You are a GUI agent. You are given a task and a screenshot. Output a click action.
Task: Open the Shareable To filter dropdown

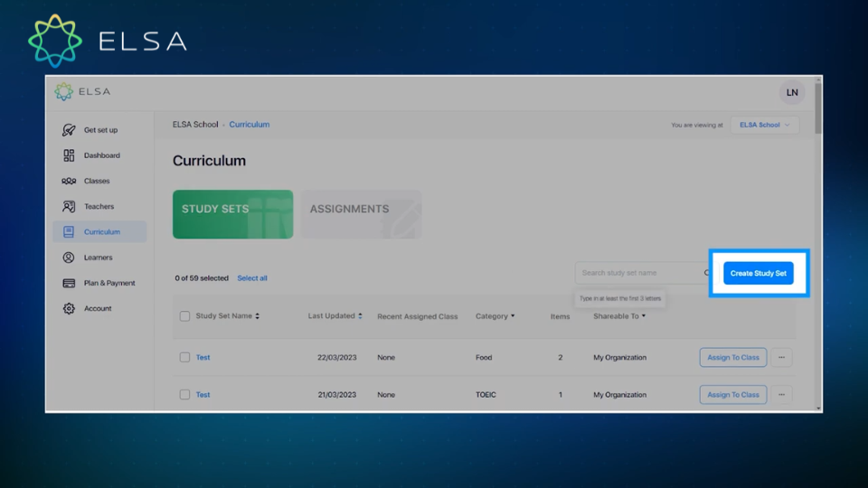[619, 316]
